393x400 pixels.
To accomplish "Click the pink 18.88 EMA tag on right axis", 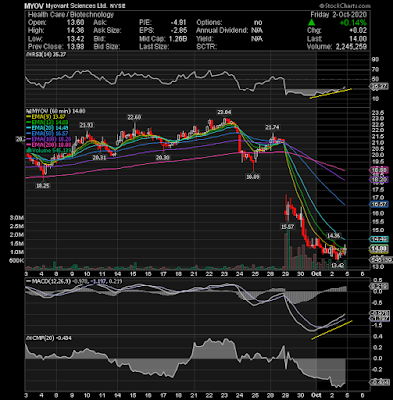I will [x=379, y=170].
